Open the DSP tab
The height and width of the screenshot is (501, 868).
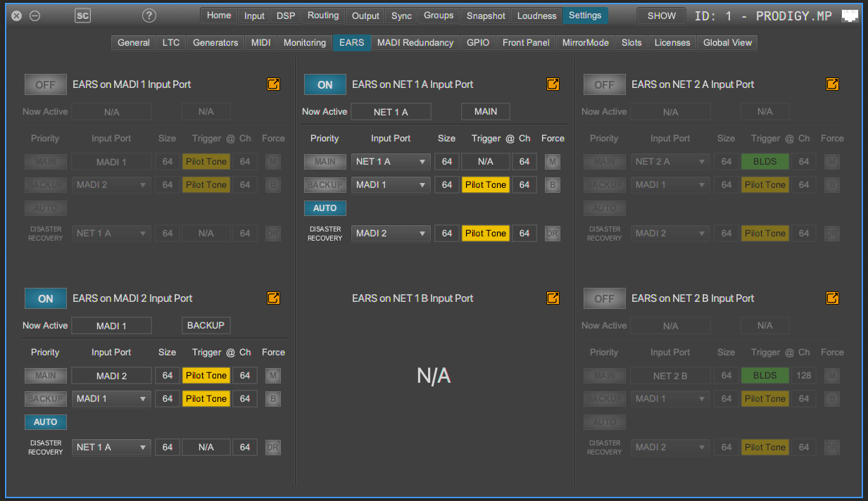[286, 15]
